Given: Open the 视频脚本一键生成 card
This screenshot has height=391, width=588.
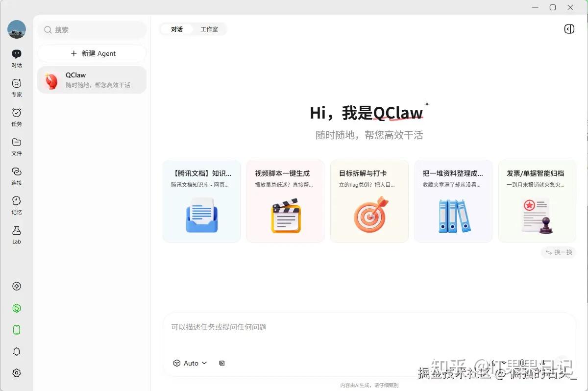Looking at the screenshot, I should point(285,201).
